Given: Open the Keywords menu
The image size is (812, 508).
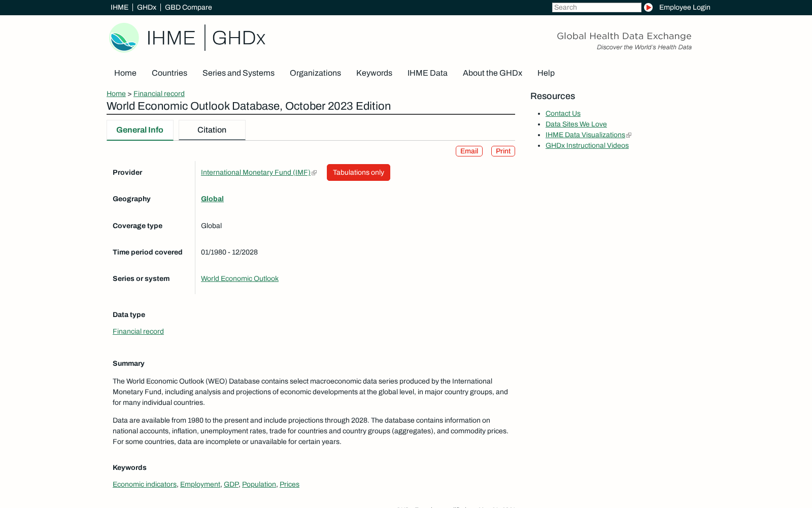Looking at the screenshot, I should pyautogui.click(x=374, y=73).
